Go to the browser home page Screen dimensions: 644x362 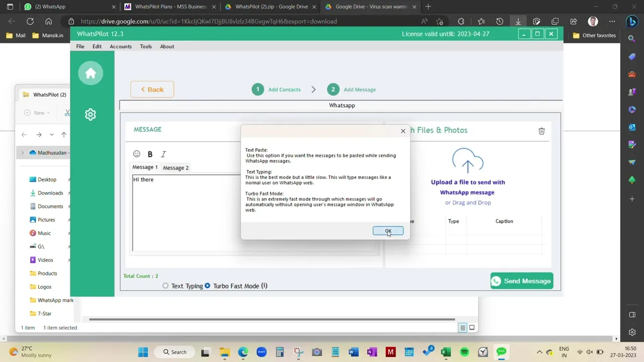coord(48,21)
